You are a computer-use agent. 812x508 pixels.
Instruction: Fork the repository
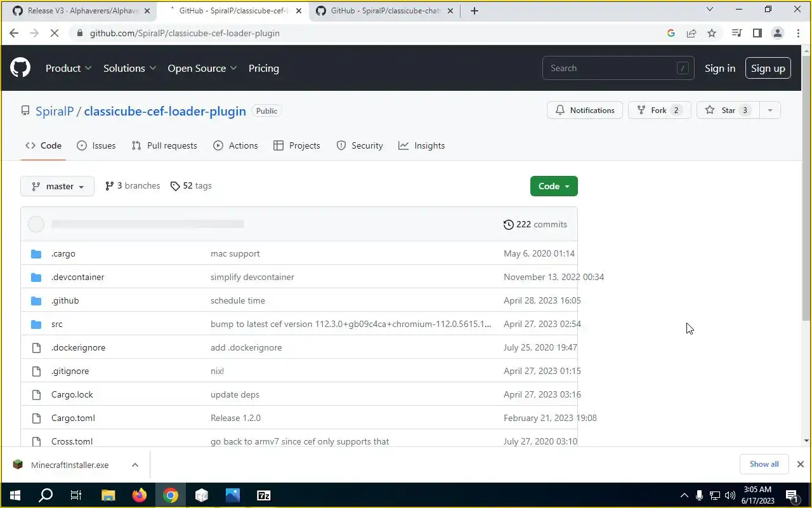[x=659, y=110]
